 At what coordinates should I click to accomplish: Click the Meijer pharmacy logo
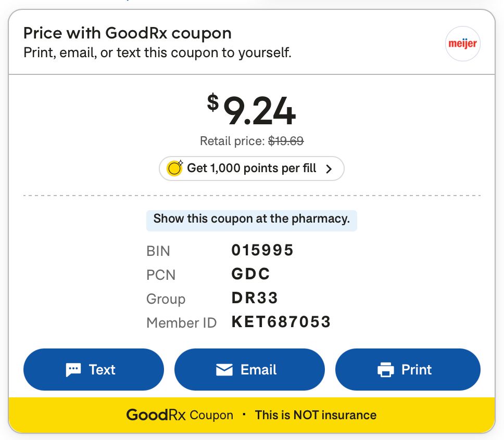(462, 44)
